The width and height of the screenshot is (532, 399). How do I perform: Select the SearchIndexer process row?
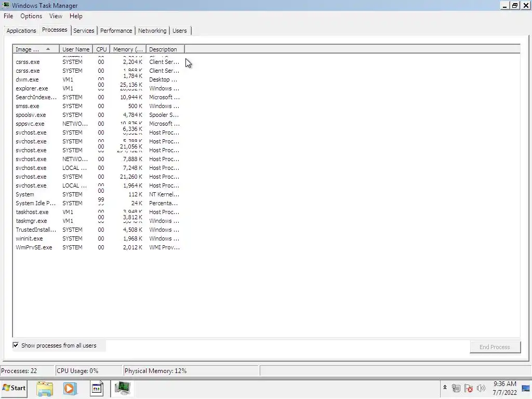98,97
